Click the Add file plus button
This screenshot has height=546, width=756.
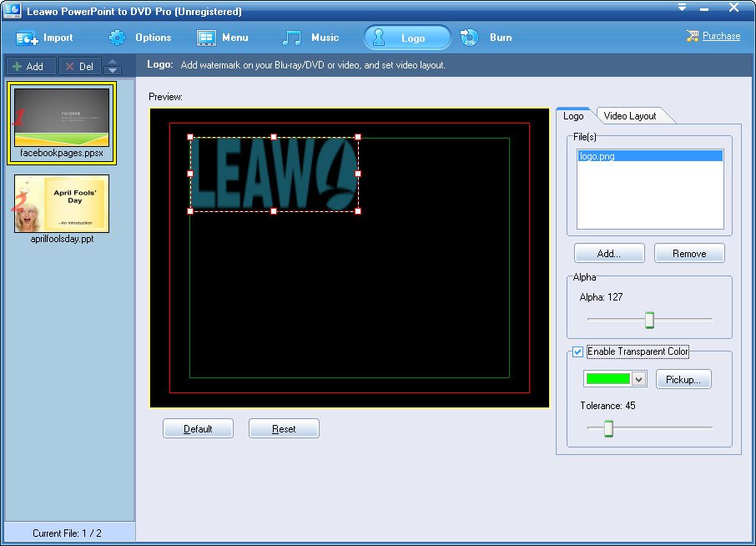(29, 67)
